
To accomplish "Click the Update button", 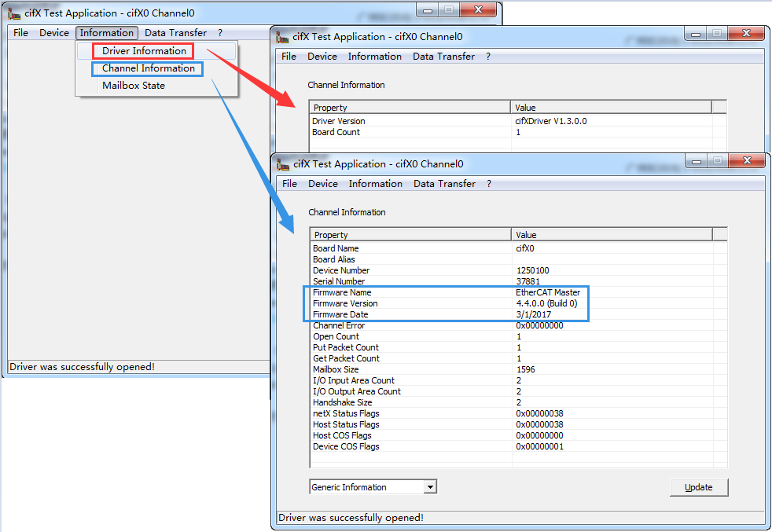I will [699, 487].
